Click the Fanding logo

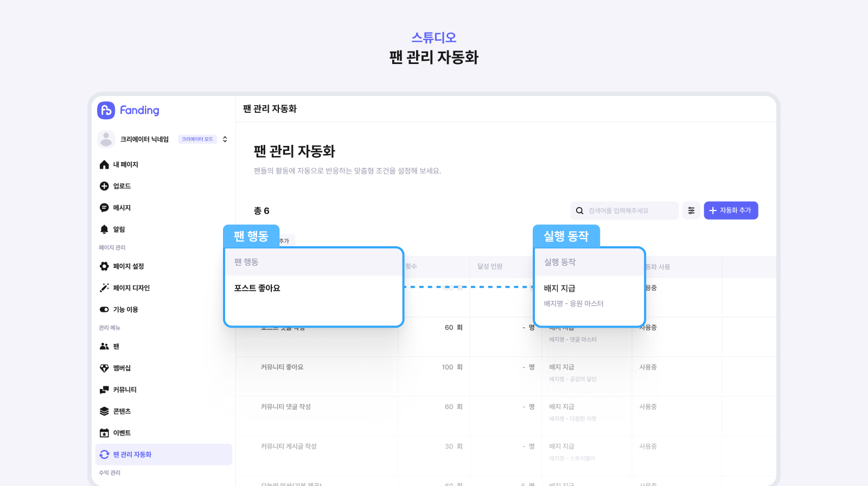pos(129,110)
